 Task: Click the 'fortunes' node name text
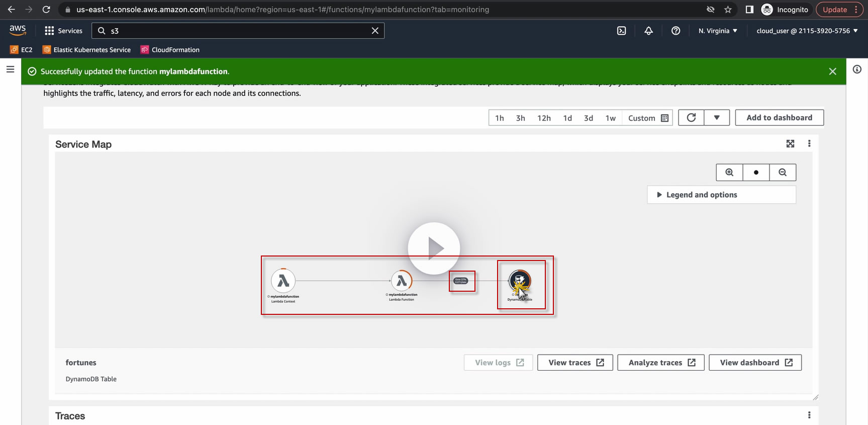tap(81, 363)
